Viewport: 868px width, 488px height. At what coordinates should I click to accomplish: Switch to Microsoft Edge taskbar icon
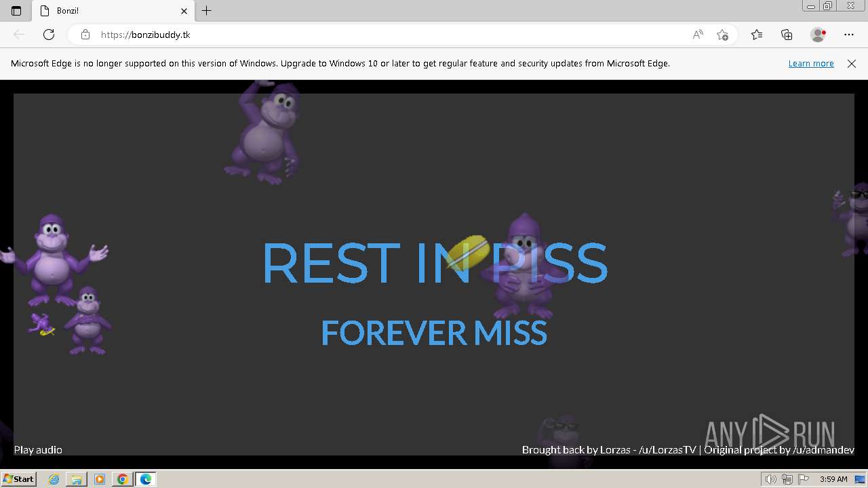click(145, 479)
